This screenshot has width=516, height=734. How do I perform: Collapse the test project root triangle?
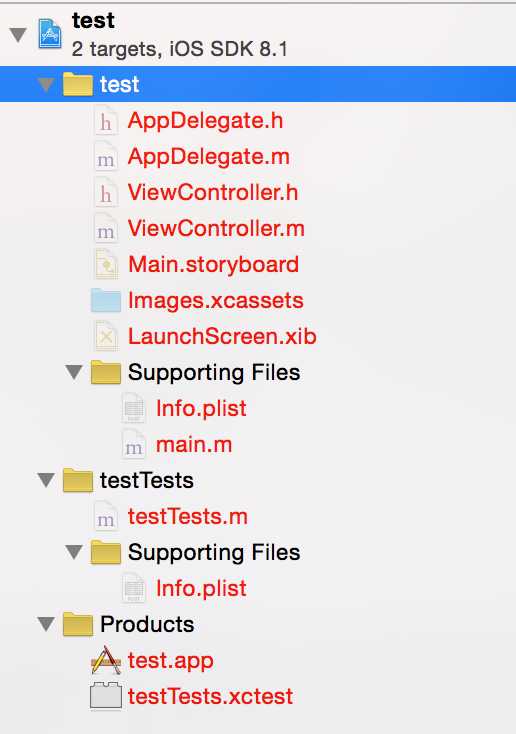pos(18,34)
